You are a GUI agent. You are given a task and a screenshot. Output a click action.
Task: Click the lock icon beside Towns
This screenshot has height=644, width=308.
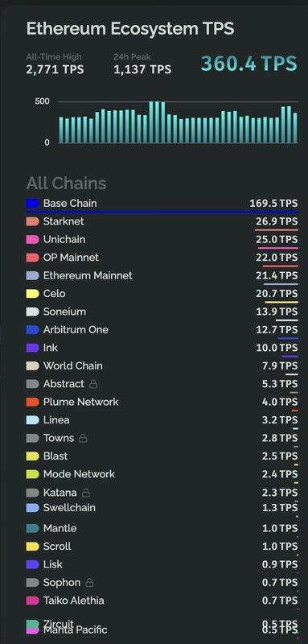click(83, 438)
